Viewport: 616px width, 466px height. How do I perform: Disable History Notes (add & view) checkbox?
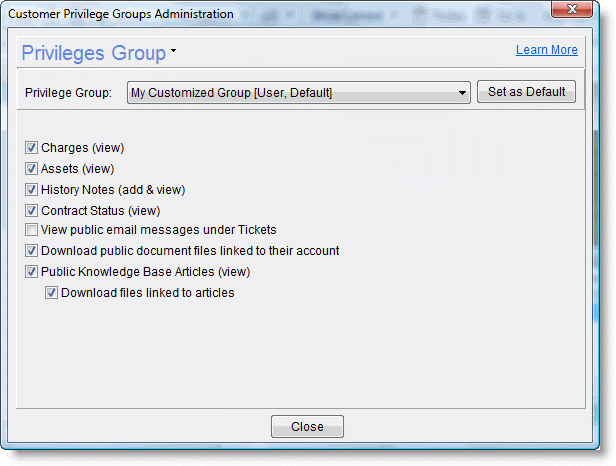click(x=31, y=190)
